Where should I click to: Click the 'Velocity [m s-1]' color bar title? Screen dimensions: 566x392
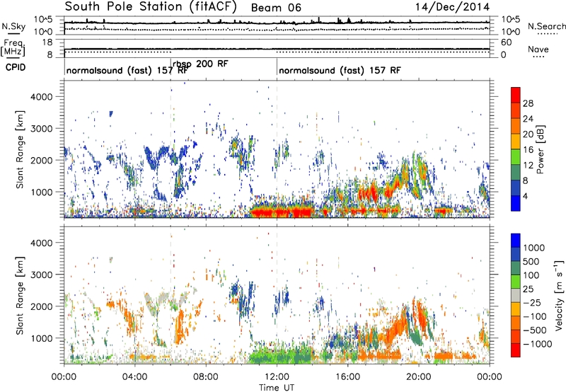click(x=559, y=295)
